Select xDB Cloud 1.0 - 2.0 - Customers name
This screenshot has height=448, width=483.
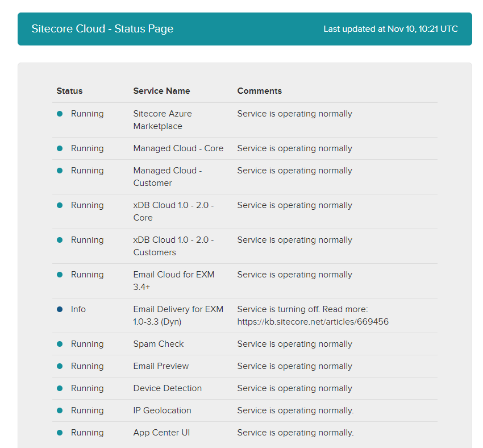tap(173, 246)
